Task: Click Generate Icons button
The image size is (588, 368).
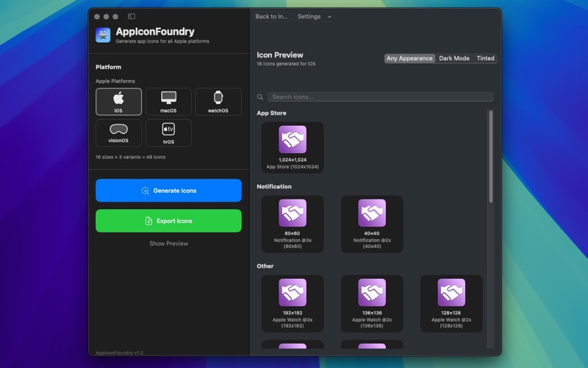Action: (168, 191)
